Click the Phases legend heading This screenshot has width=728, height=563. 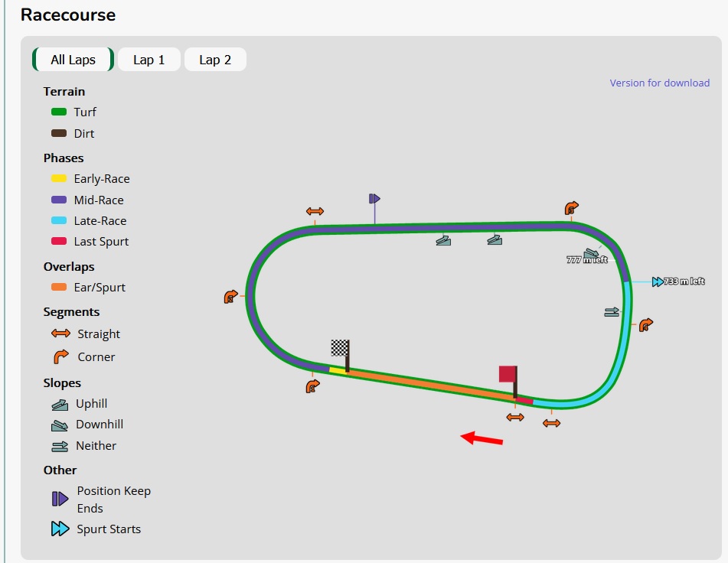[64, 158]
